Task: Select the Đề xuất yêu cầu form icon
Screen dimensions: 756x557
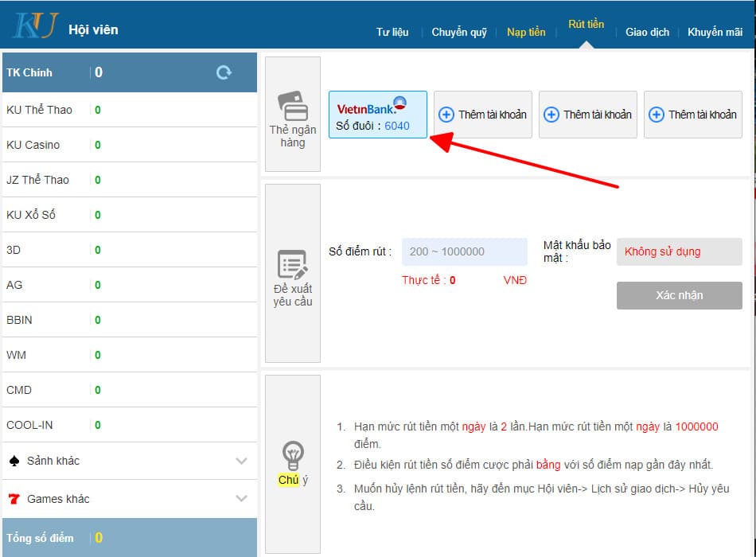Action: (x=292, y=263)
